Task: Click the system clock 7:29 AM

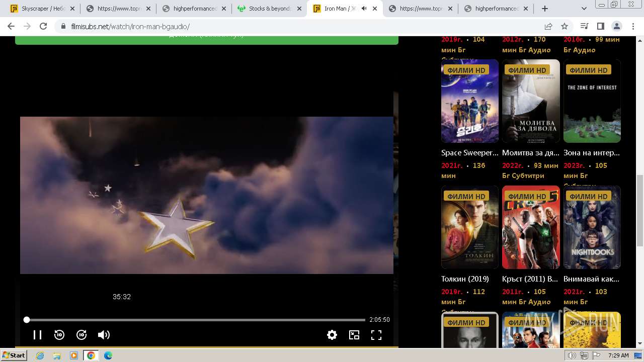Action: (x=619, y=355)
